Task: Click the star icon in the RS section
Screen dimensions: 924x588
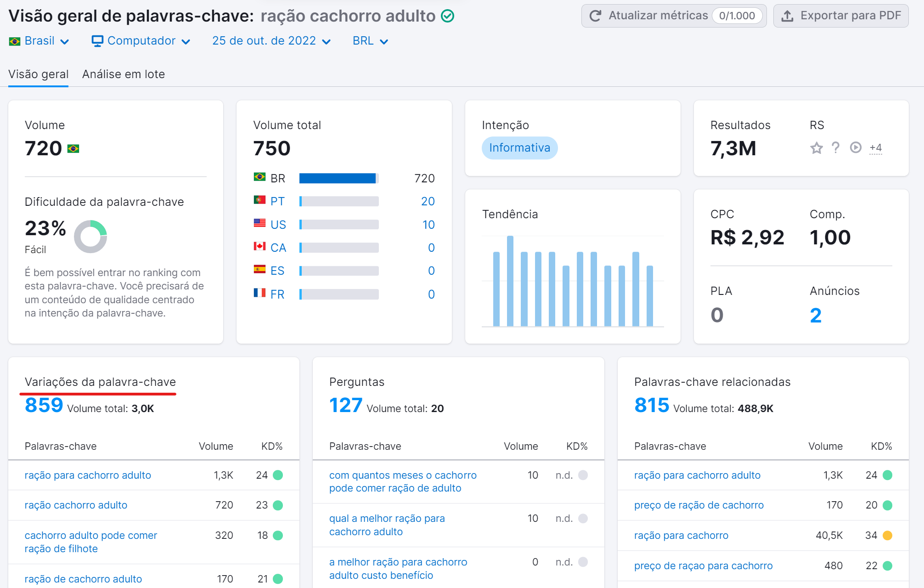Action: 817,148
